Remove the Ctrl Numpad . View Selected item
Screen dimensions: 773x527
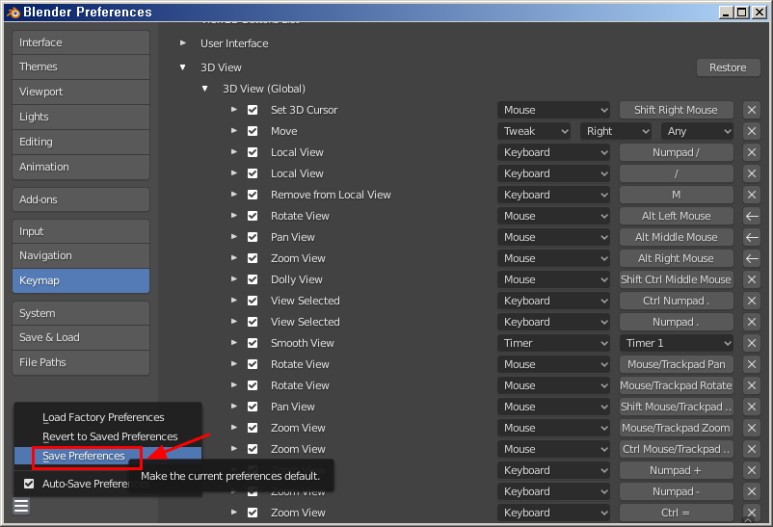[x=751, y=301]
